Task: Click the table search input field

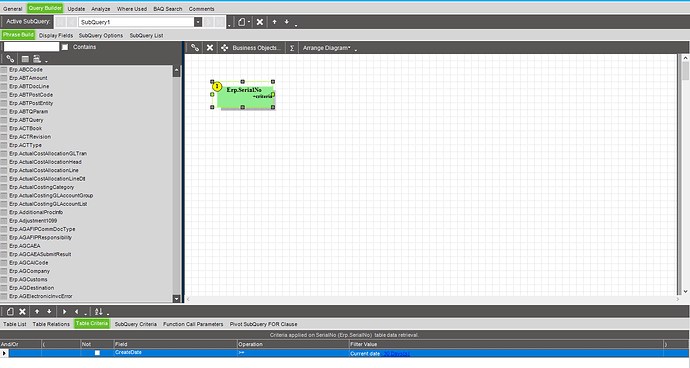Action: (x=31, y=47)
